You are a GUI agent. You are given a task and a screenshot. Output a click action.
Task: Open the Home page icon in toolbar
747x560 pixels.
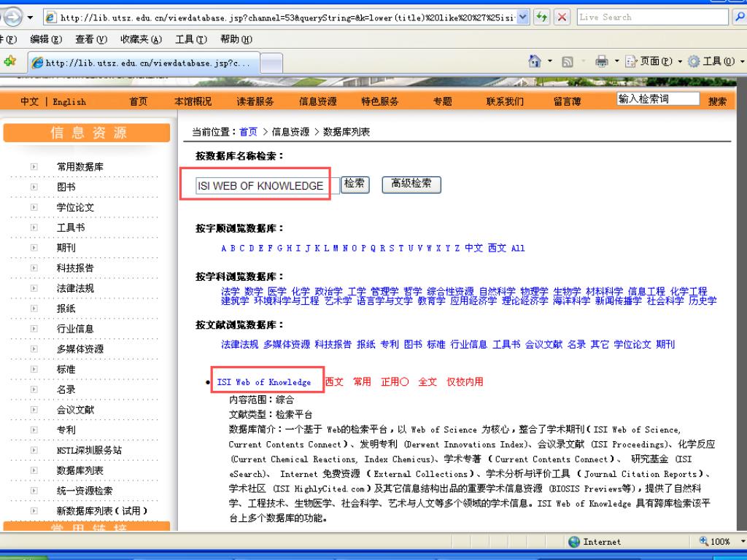535,61
